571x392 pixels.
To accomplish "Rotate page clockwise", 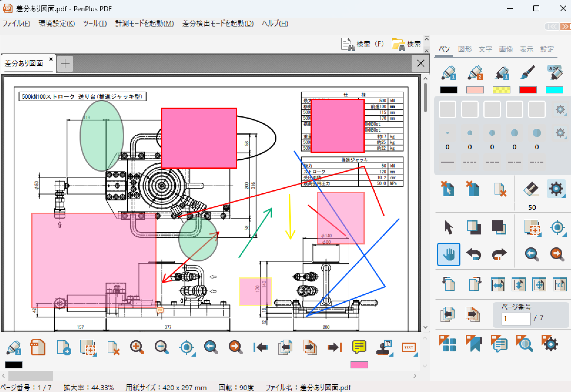I will pos(475,284).
